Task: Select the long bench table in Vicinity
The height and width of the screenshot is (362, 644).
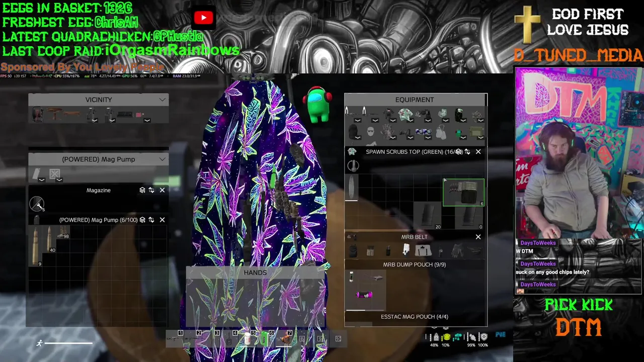Action: click(x=71, y=115)
